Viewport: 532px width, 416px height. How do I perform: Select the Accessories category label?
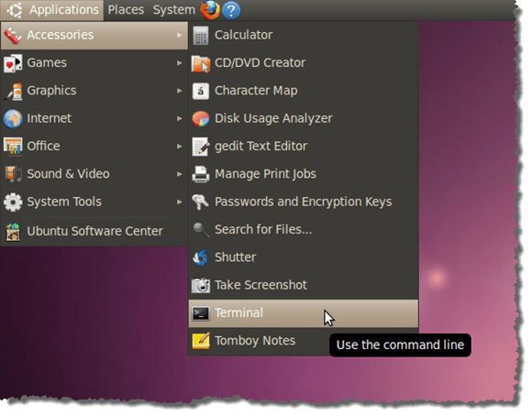coord(60,35)
